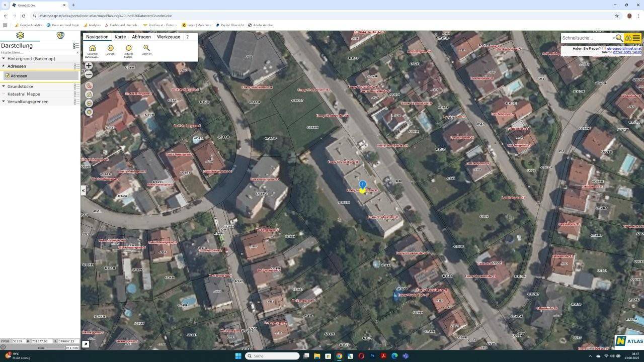
Task: Click in the Schnellsuche search field
Action: (x=586, y=38)
